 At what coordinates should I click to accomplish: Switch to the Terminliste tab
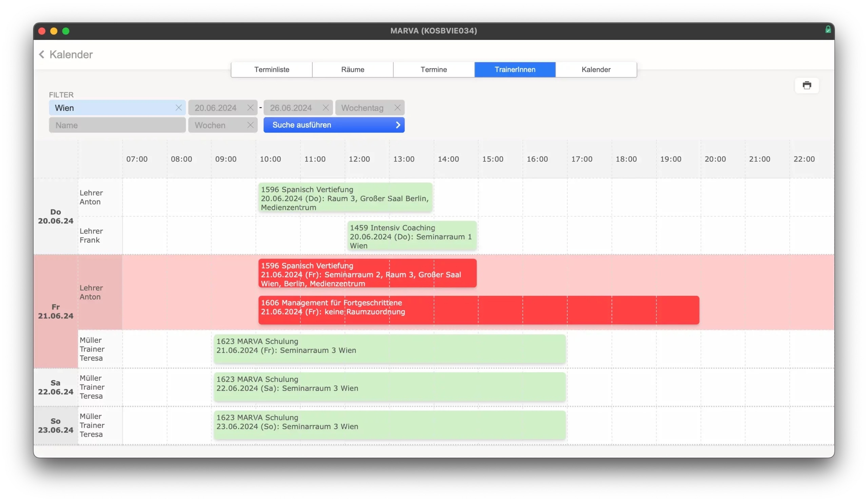272,69
